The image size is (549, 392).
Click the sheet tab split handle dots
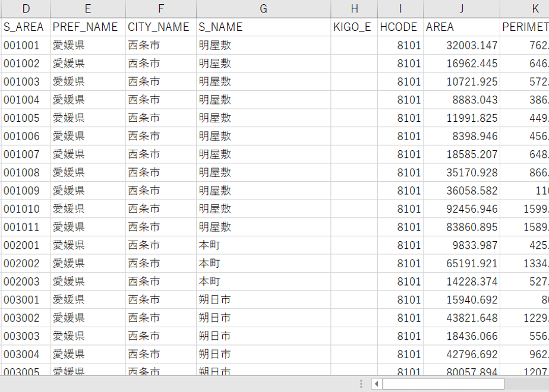click(361, 384)
